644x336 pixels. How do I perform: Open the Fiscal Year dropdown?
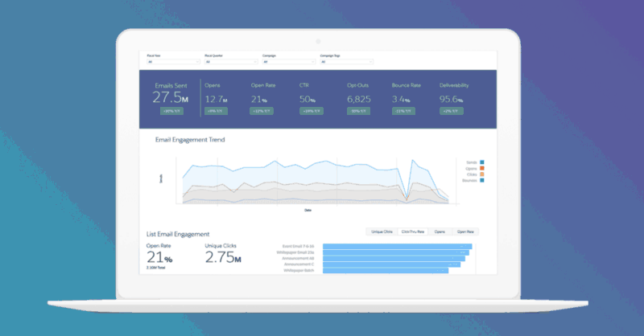tap(173, 61)
